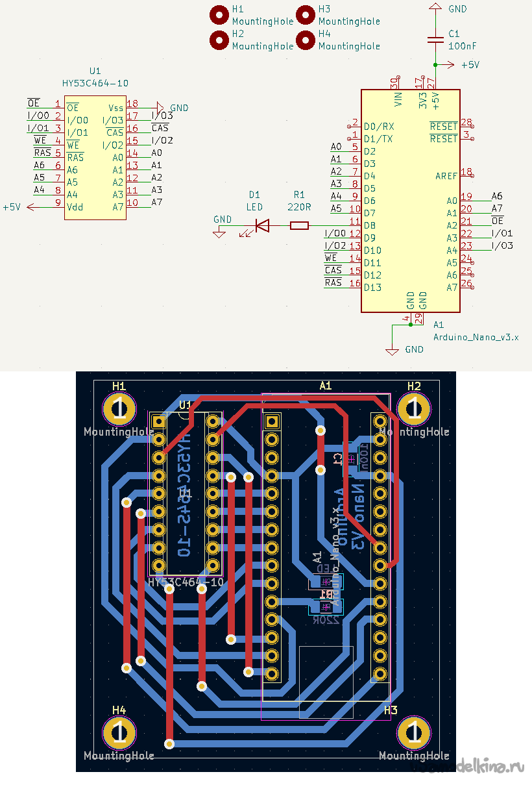Click the H4 mounting hole pad on PCB
532x785 pixels.
click(119, 732)
